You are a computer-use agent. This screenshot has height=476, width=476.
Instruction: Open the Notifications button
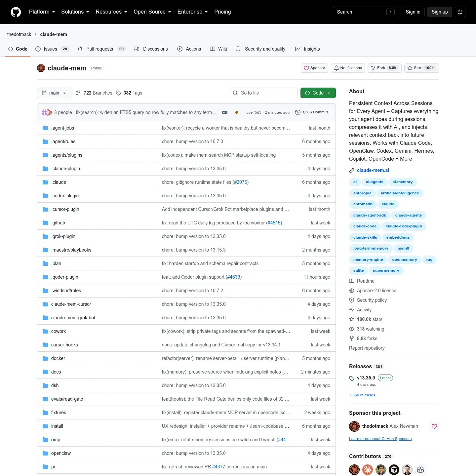[x=348, y=68]
